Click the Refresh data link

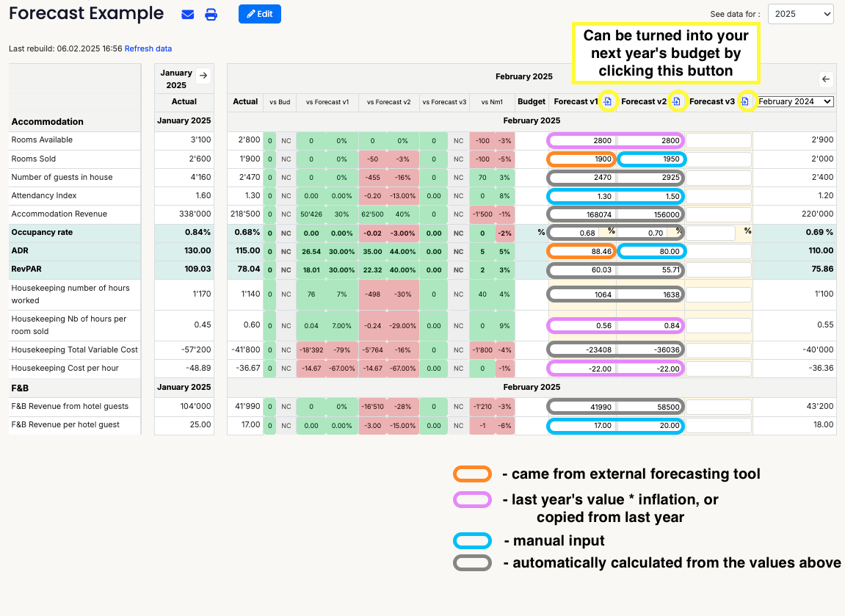pos(148,48)
